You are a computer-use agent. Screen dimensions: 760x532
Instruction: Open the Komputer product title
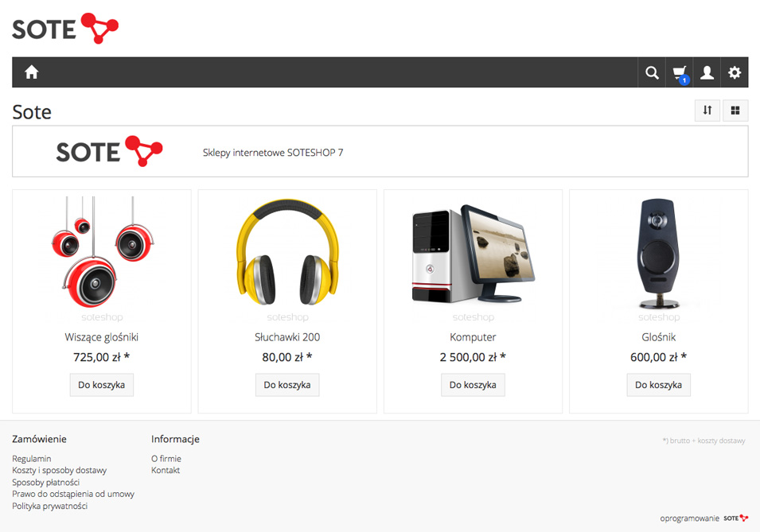pyautogui.click(x=473, y=337)
